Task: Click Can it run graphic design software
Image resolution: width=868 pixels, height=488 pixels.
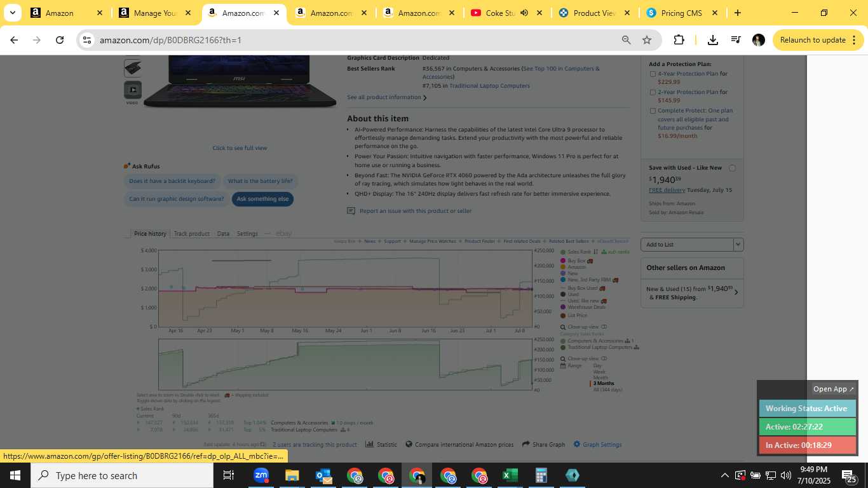Action: 177,199
